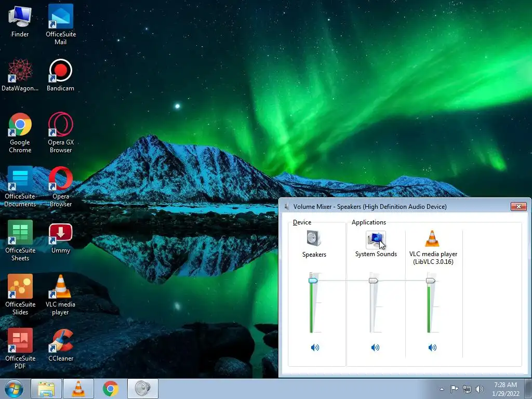Select VLC media player desktop shortcut
The height and width of the screenshot is (399, 532).
[x=60, y=295]
